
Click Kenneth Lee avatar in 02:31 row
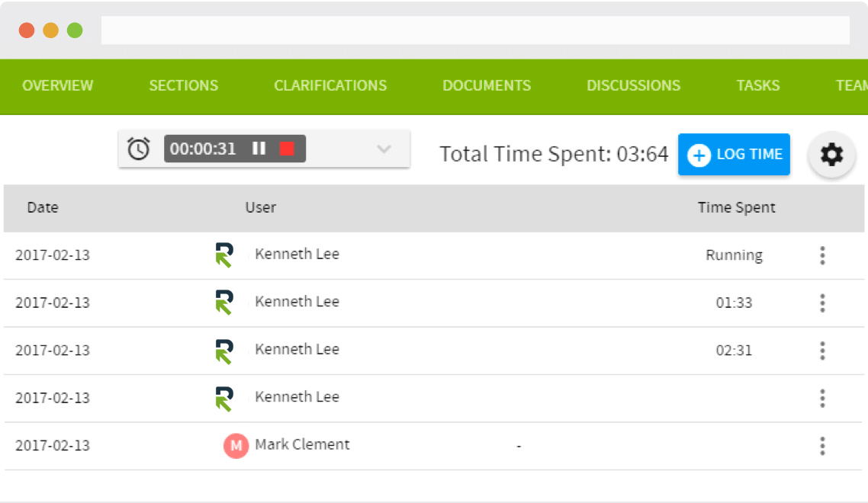[x=224, y=351]
